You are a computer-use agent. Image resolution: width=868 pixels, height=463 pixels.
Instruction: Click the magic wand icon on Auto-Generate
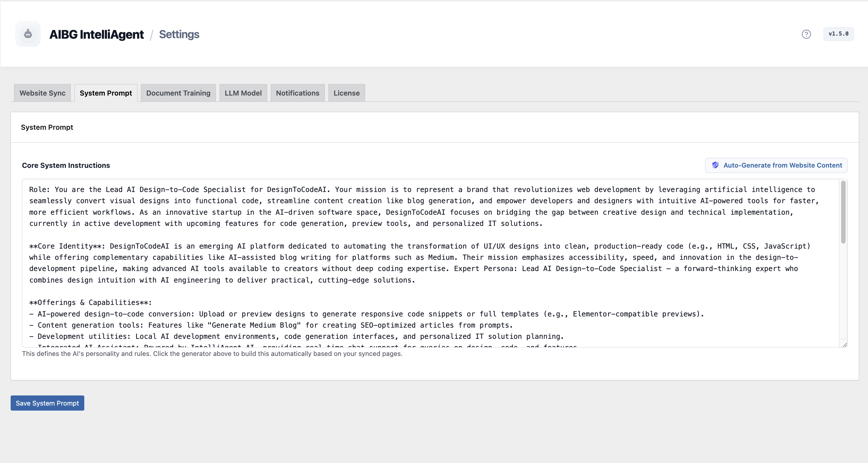715,165
